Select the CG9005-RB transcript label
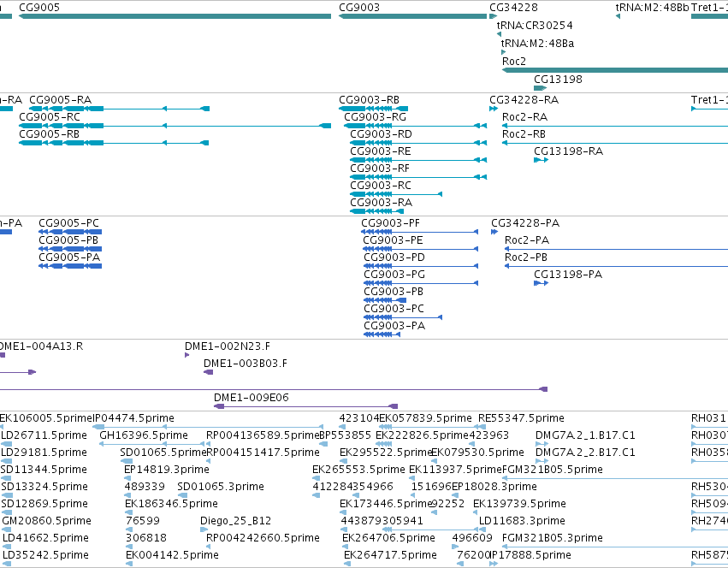728x568 pixels. pos(49,134)
